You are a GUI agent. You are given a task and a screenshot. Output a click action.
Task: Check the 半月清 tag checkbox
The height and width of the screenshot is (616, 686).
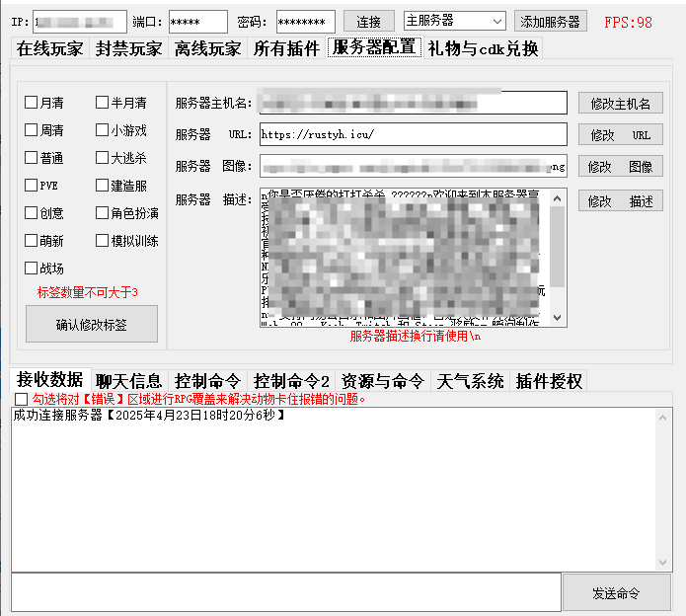(102, 103)
